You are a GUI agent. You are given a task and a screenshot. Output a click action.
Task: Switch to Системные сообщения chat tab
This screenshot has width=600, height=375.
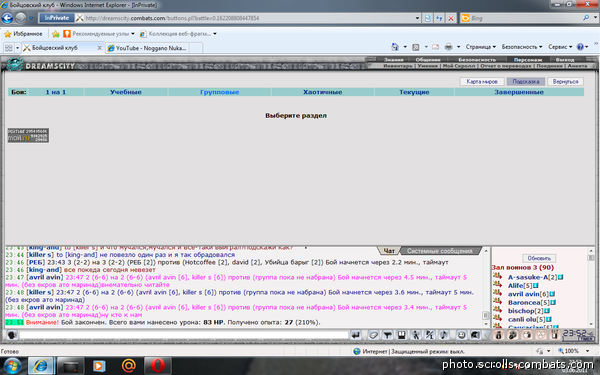click(x=440, y=251)
